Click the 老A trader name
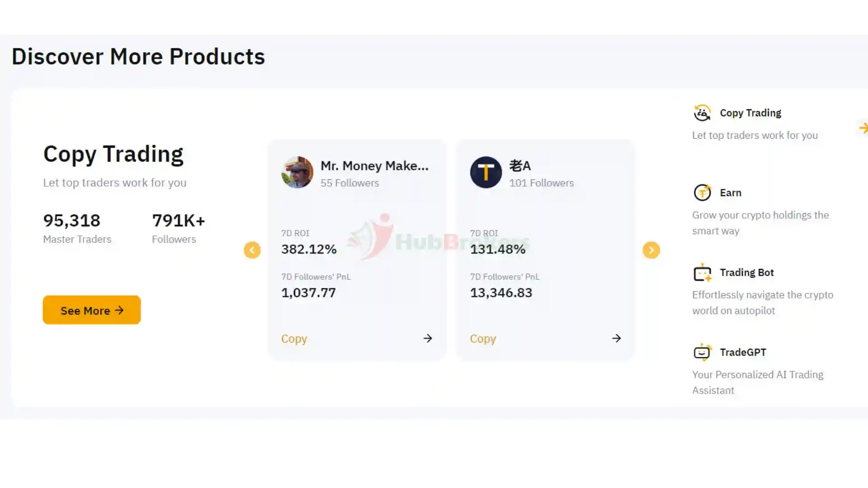Screen dimensions: 868x488 point(520,166)
